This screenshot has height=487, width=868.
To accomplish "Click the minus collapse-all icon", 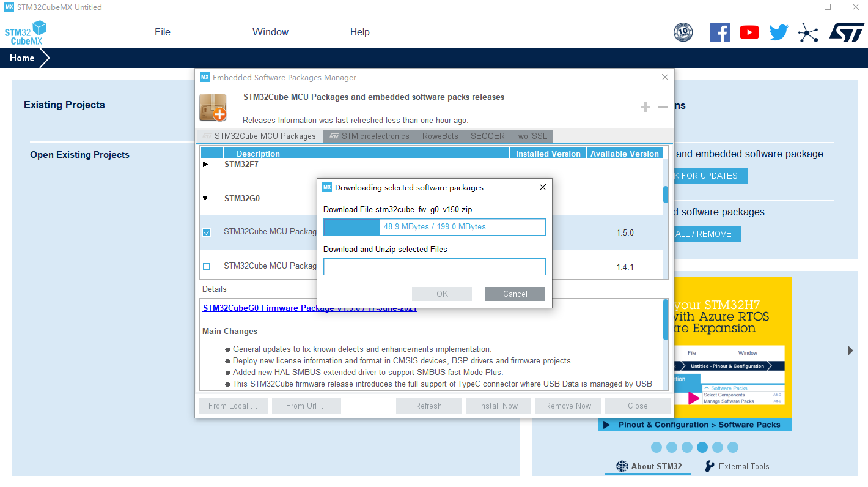I will pos(663,107).
